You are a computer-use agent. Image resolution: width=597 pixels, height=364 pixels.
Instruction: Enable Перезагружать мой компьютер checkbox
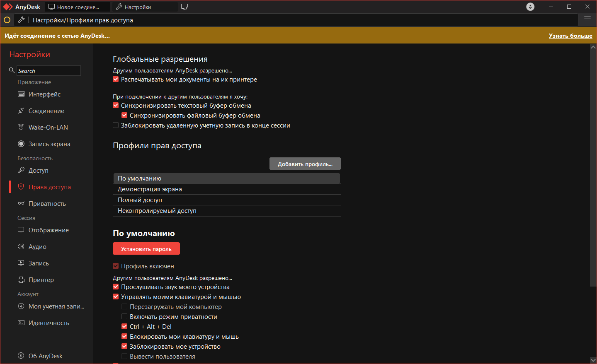(x=124, y=306)
